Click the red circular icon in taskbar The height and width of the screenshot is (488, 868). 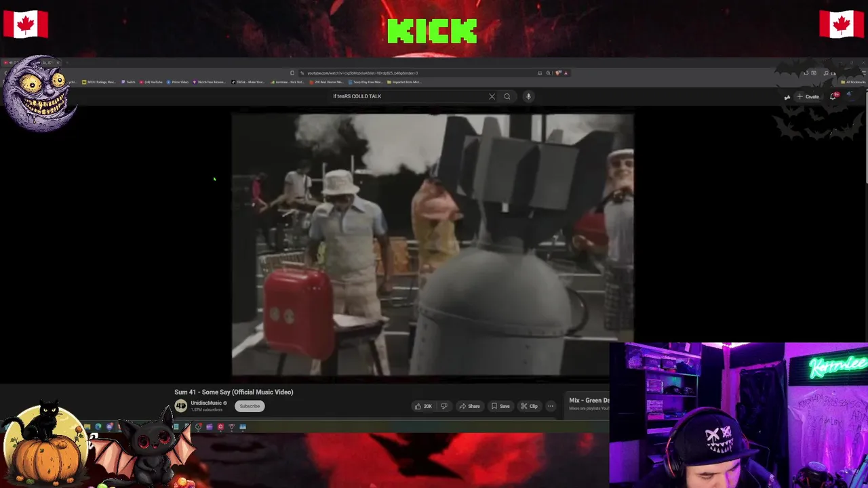[x=220, y=426]
